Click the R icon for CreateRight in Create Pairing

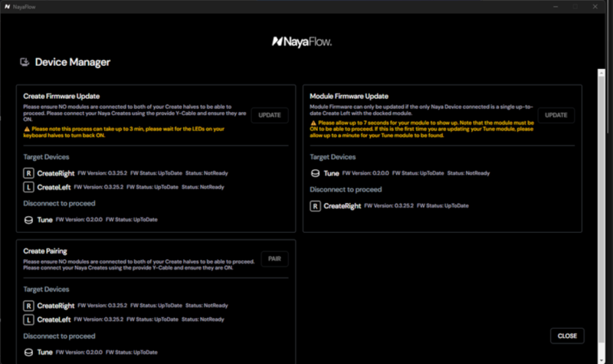pos(28,306)
